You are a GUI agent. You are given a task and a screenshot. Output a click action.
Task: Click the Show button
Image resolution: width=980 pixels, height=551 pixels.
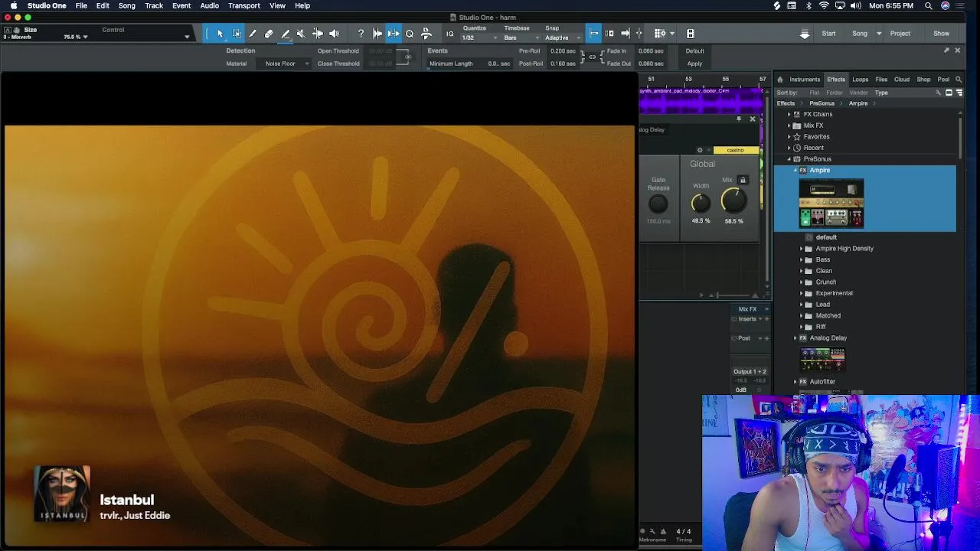(x=941, y=34)
